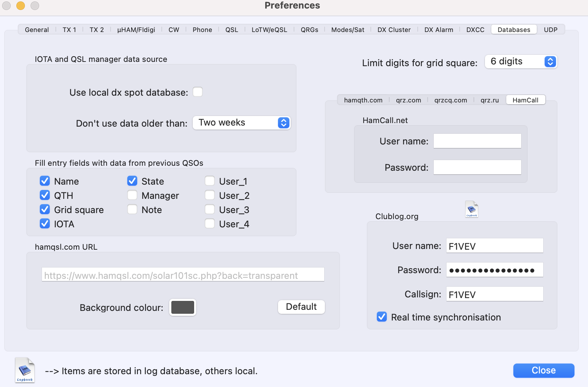Click the Logbook icon above Clublog.org panel

pos(472,209)
